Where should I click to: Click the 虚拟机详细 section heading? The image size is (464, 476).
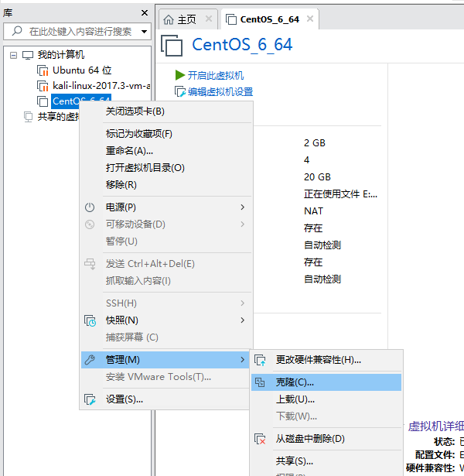point(436,426)
